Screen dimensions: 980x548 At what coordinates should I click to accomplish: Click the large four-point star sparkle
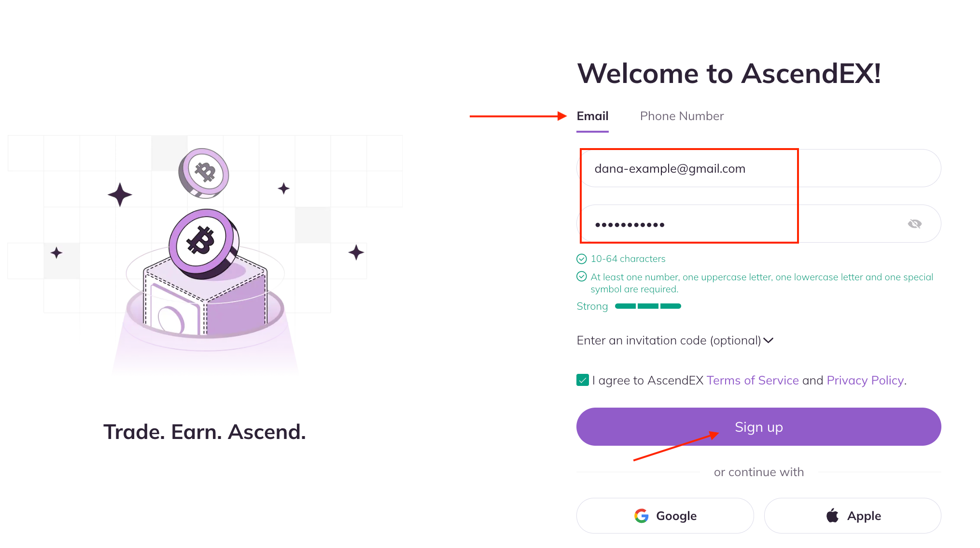(120, 195)
